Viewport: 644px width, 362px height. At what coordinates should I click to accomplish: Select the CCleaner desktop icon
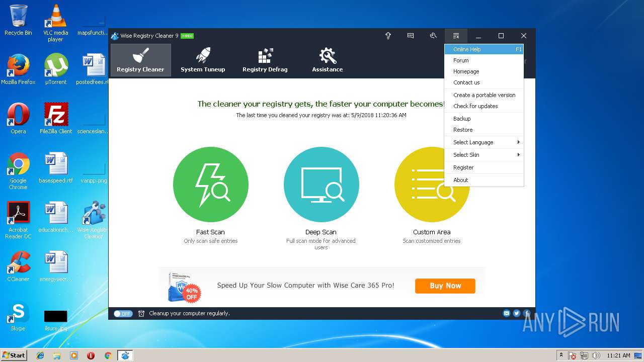tap(18, 266)
